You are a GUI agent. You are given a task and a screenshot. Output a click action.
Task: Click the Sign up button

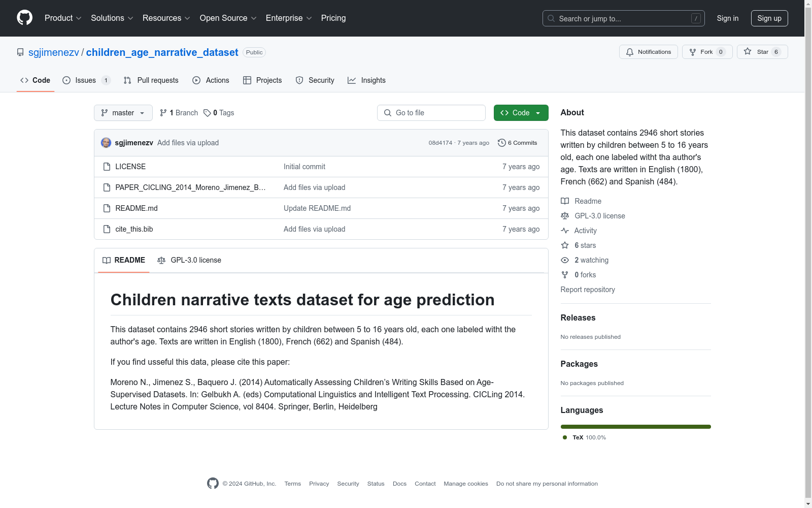[x=769, y=18]
